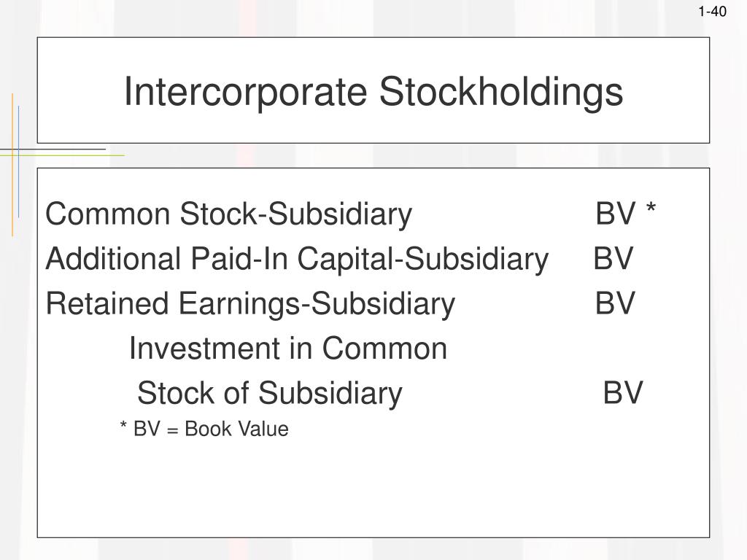Select the Investment in Common text
Viewport: 747px width, 560px height.
click(x=288, y=348)
